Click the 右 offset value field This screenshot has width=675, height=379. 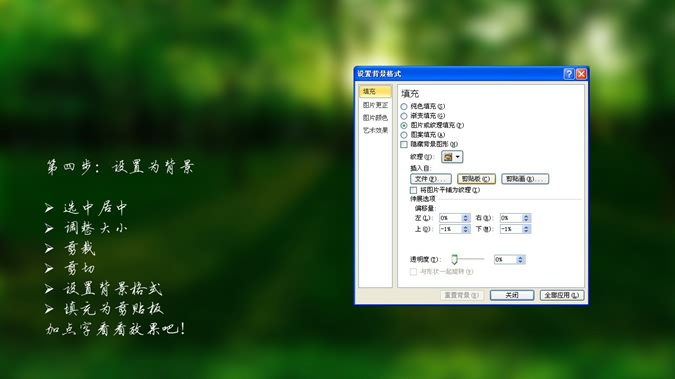tap(511, 218)
